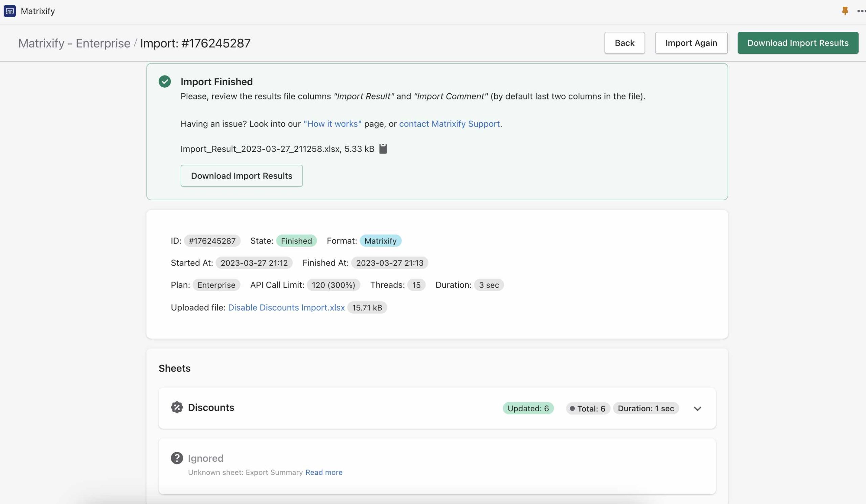Click the outlined Download Import Results button
The width and height of the screenshot is (866, 504).
coord(241,176)
